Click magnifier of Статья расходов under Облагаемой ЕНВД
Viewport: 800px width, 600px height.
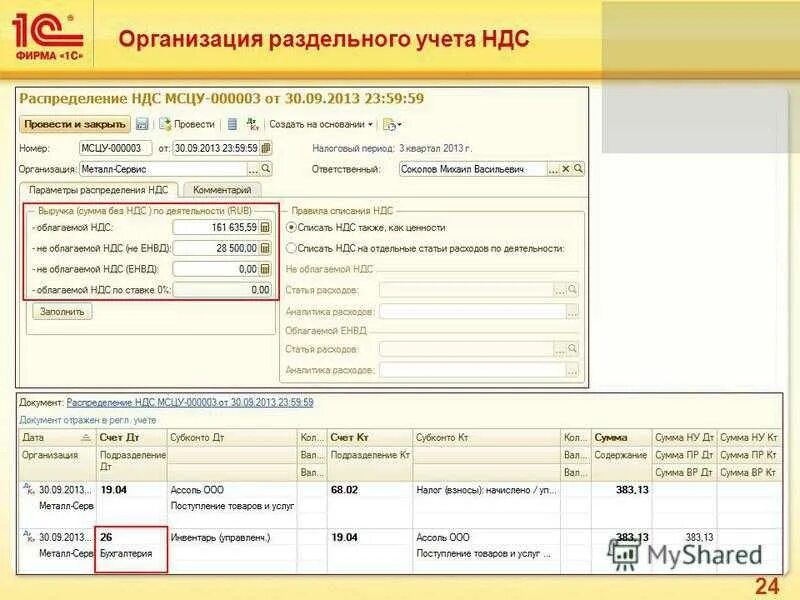(572, 349)
